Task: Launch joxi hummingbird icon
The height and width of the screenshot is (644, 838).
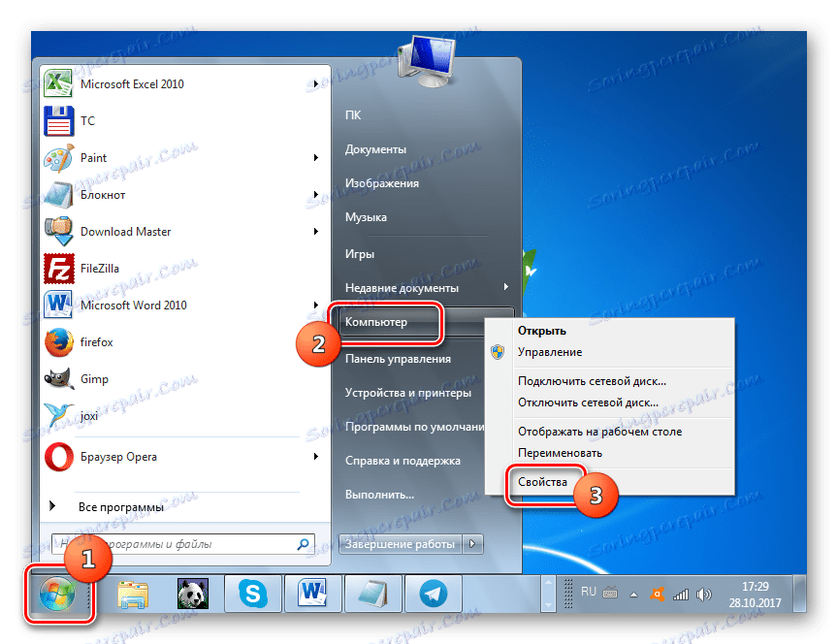Action: click(x=58, y=416)
